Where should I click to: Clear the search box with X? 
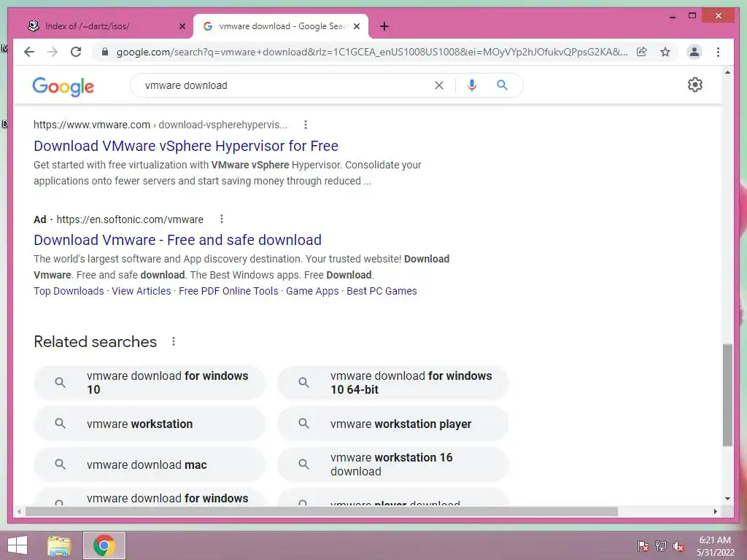pos(438,85)
